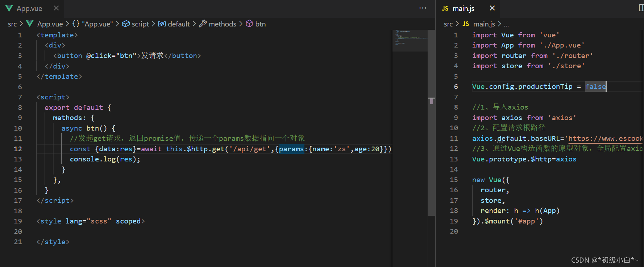
Task: Select main.js in the breadcrumb
Action: click(484, 24)
